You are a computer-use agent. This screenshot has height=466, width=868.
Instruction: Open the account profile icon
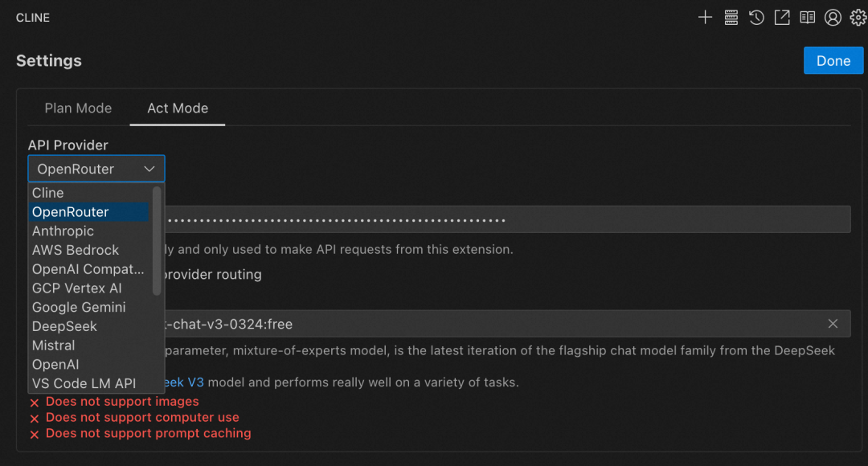coord(833,18)
